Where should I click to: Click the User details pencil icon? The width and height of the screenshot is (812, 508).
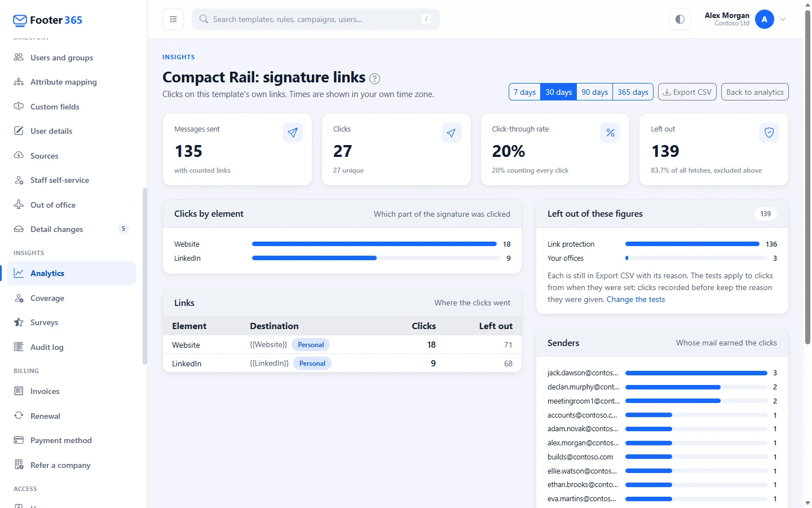[19, 131]
